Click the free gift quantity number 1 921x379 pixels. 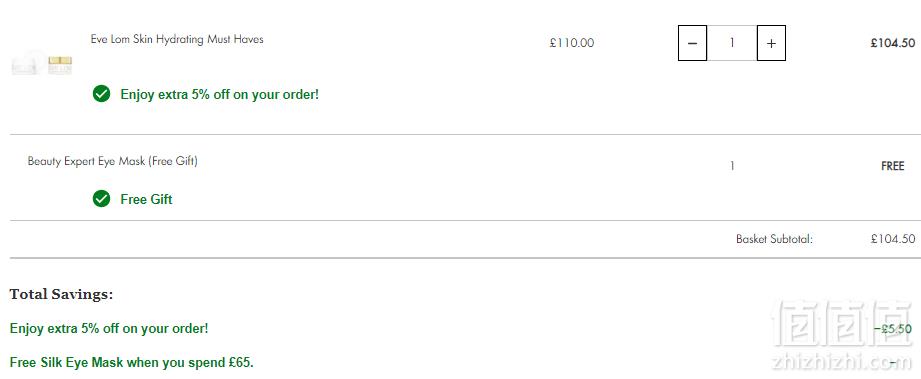(x=732, y=166)
